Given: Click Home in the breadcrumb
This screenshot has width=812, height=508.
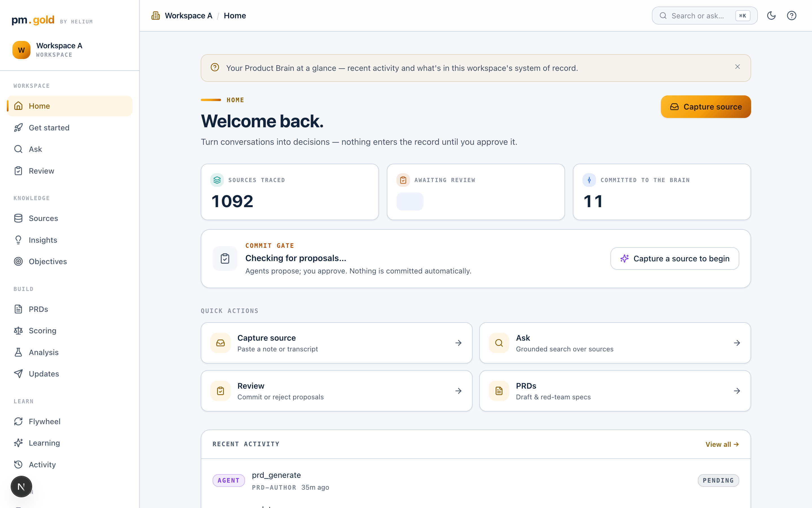Looking at the screenshot, I should [x=235, y=16].
